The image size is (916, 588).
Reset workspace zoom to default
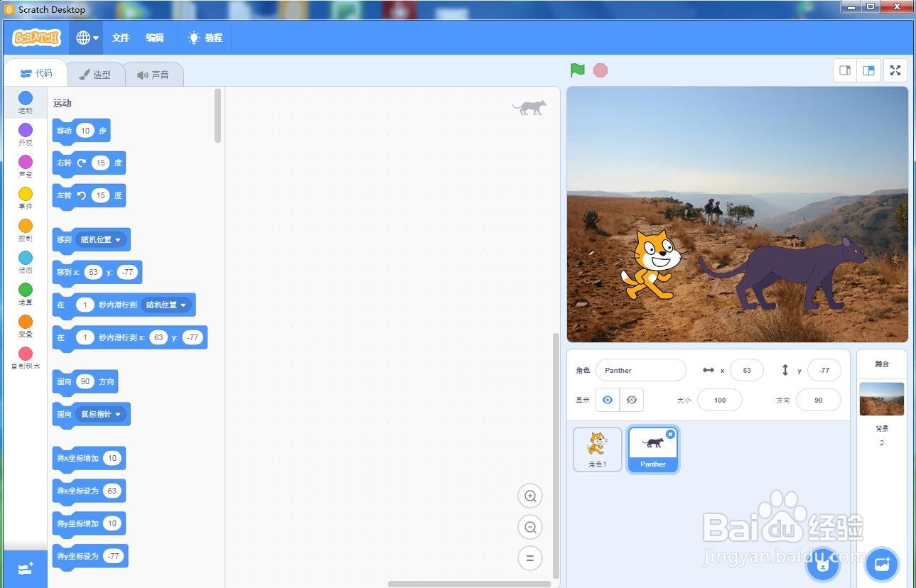click(x=530, y=558)
